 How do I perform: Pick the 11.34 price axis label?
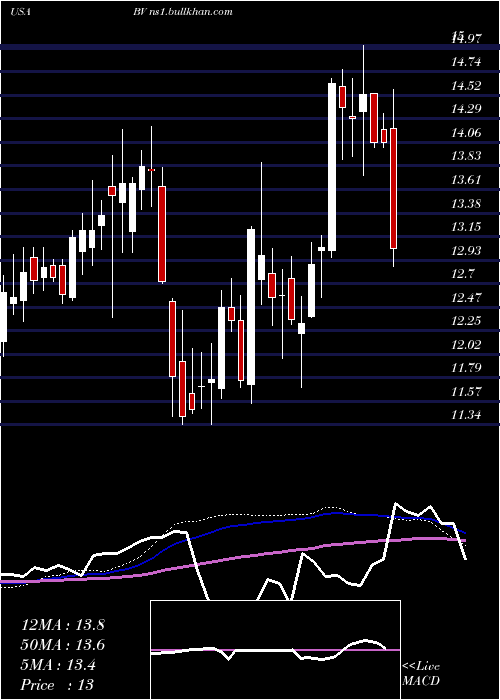[x=466, y=415]
